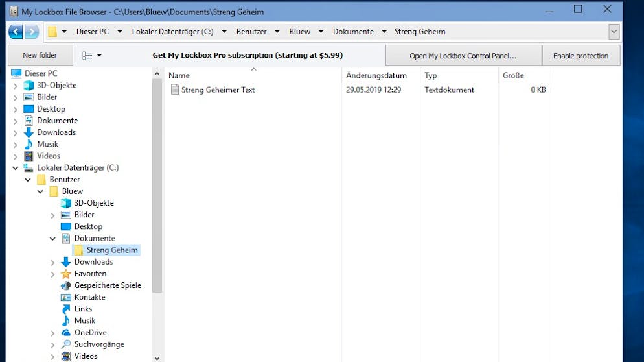Open dropdown arrow after Dokumente breadcrumb
Screen dimensions: 644x362
384,32
